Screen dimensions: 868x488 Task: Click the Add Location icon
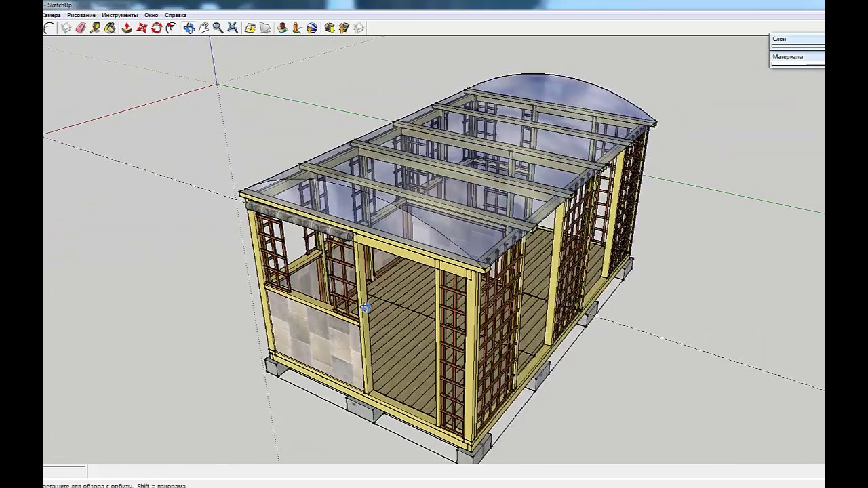tap(250, 28)
